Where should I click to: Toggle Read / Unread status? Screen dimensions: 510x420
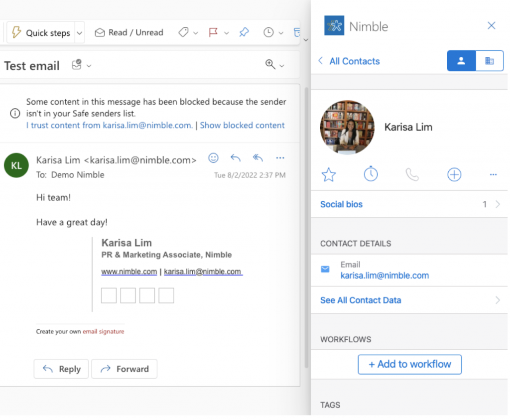129,32
